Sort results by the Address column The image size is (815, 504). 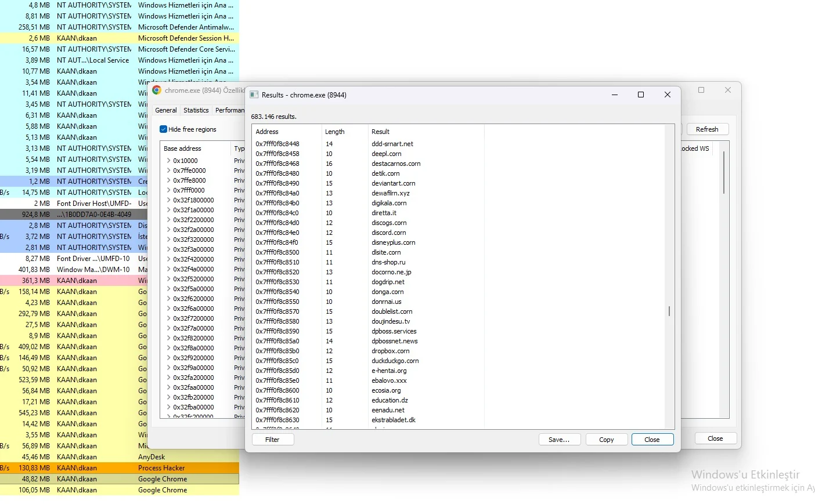(287, 132)
